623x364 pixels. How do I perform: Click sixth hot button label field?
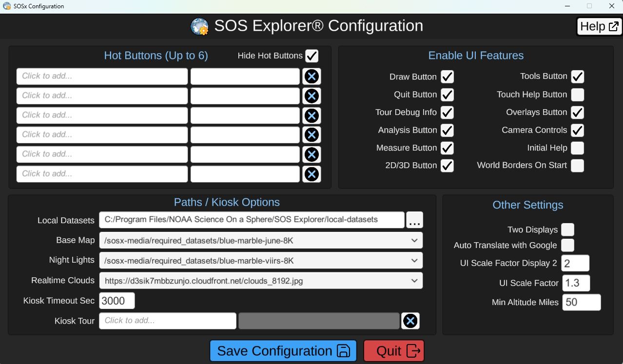pyautogui.click(x=245, y=174)
